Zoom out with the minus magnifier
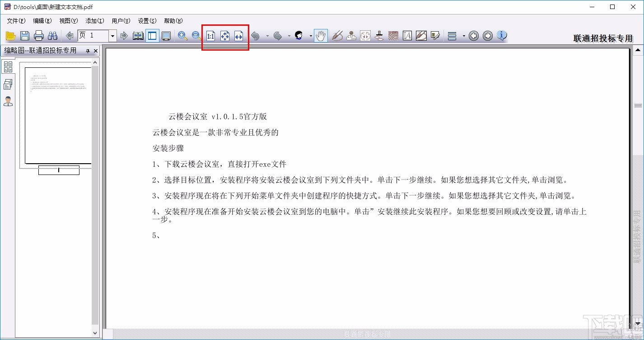The width and height of the screenshot is (644, 340). coord(196,36)
